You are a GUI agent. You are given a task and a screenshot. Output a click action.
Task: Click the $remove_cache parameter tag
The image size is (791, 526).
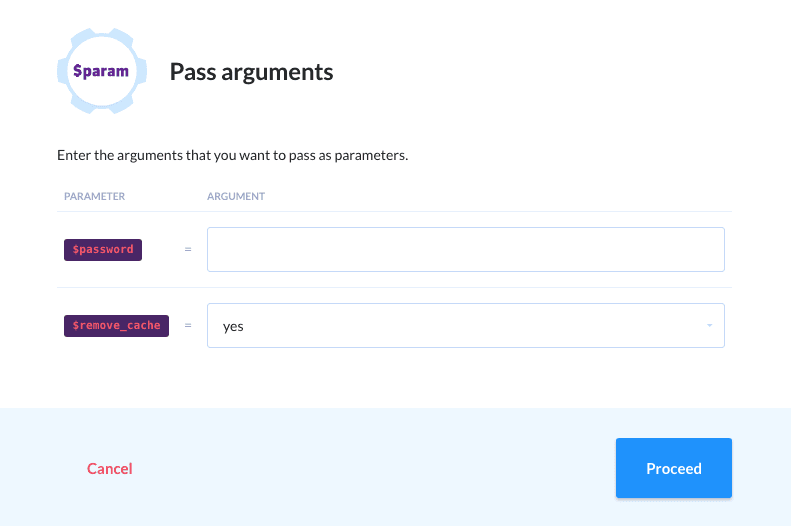pos(116,326)
